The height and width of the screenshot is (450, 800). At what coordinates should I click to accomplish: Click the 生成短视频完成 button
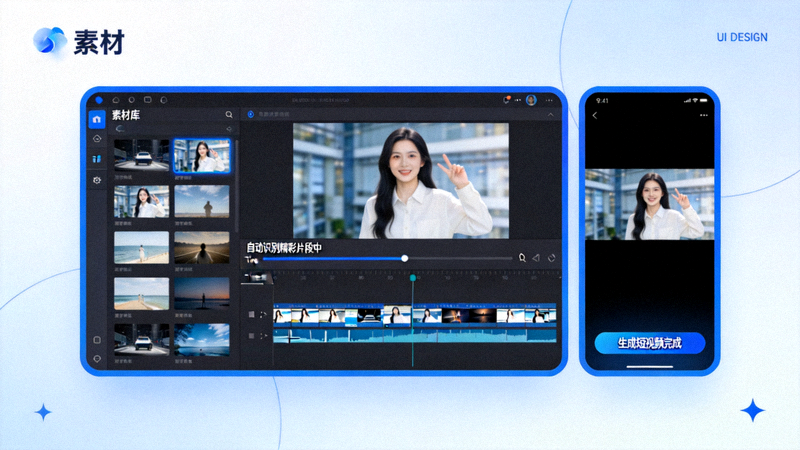point(650,343)
